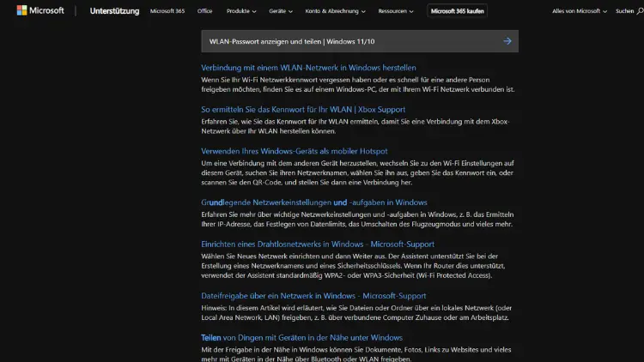The height and width of the screenshot is (362, 644).
Task: Open the Xbox Support WLAN Kennwort result
Action: [x=303, y=110]
